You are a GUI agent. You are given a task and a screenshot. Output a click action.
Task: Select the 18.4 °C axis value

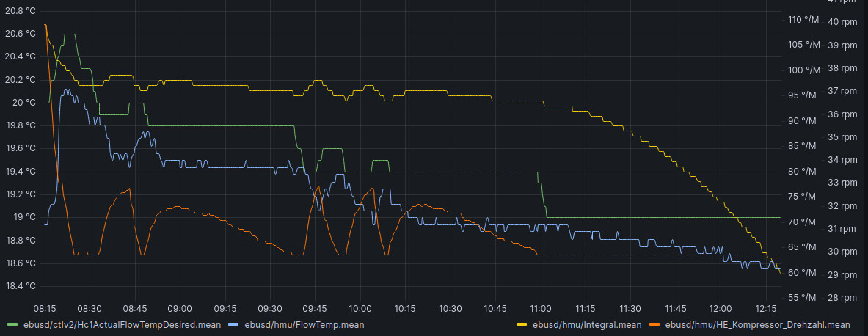(x=21, y=286)
